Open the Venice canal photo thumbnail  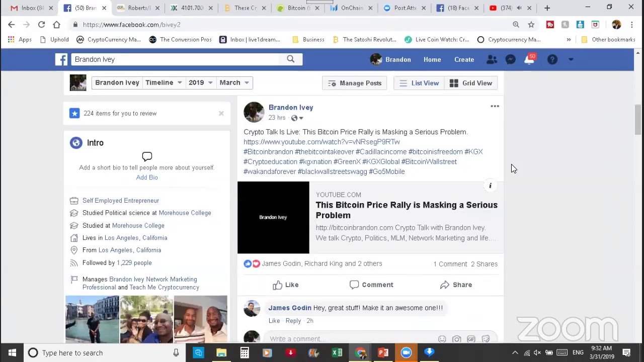(92, 320)
